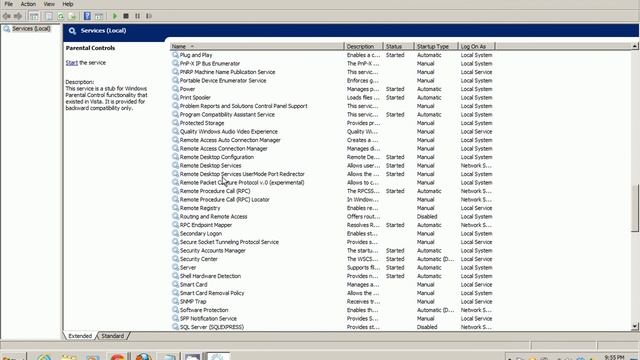
Task: Click the gear icon beside Remote Registry
Action: (175, 208)
